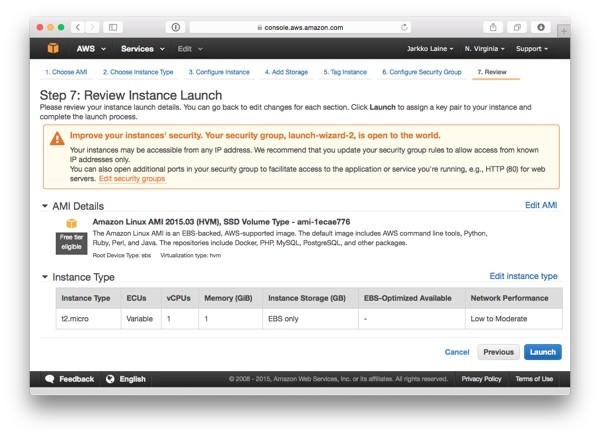This screenshot has height=438, width=600.
Task: Click the Feedback footer button
Action: pos(70,379)
